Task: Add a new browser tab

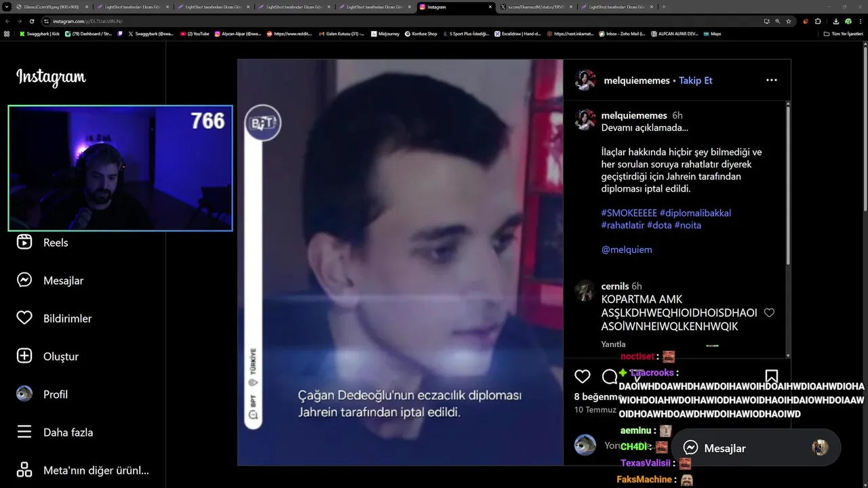Action: coord(663,7)
